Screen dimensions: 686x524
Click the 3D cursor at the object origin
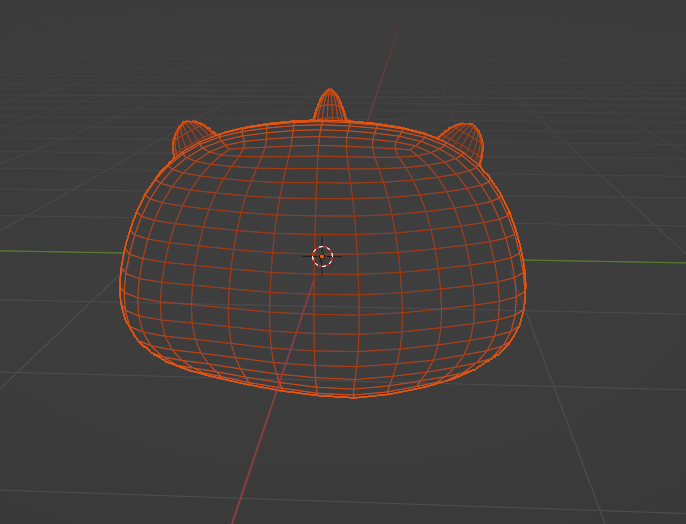tap(322, 256)
